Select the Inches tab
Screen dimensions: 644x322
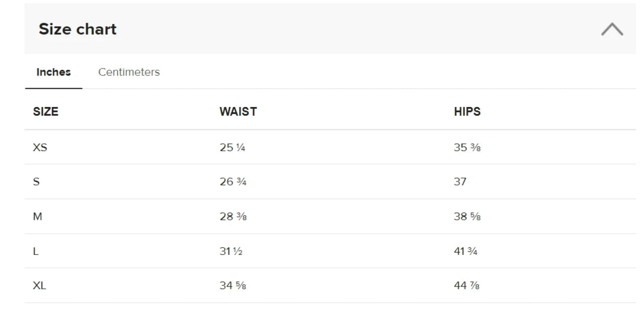click(53, 72)
